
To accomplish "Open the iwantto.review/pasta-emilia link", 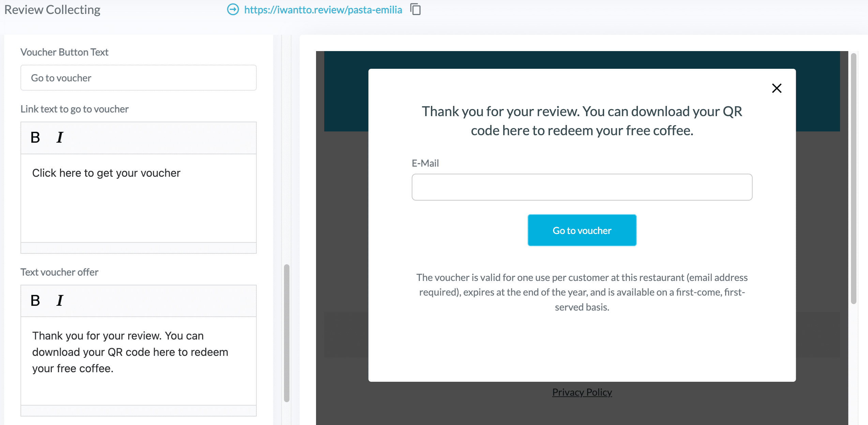I will [323, 10].
